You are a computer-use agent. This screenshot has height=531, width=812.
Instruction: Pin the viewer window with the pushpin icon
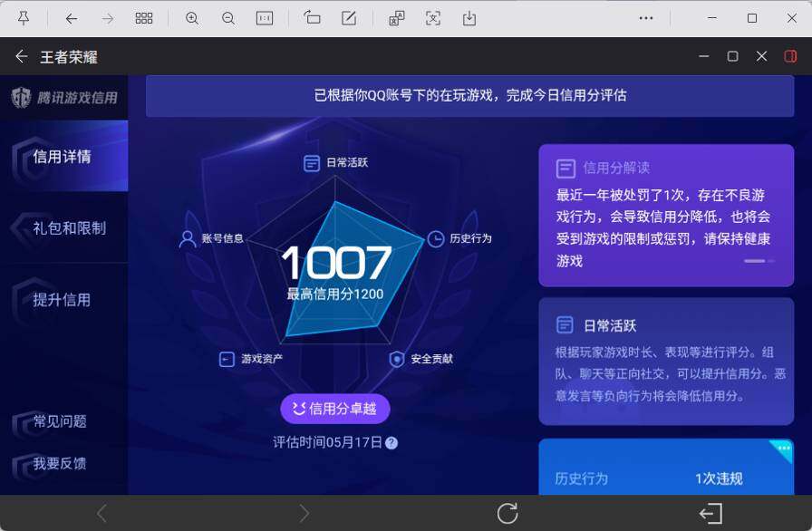[x=24, y=19]
